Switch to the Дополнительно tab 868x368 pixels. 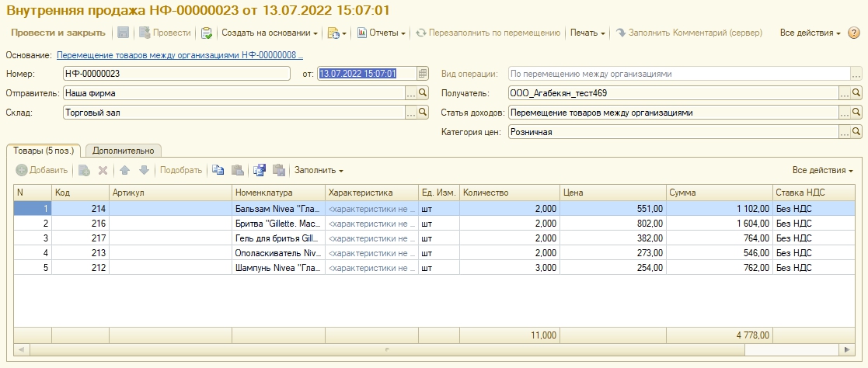123,151
